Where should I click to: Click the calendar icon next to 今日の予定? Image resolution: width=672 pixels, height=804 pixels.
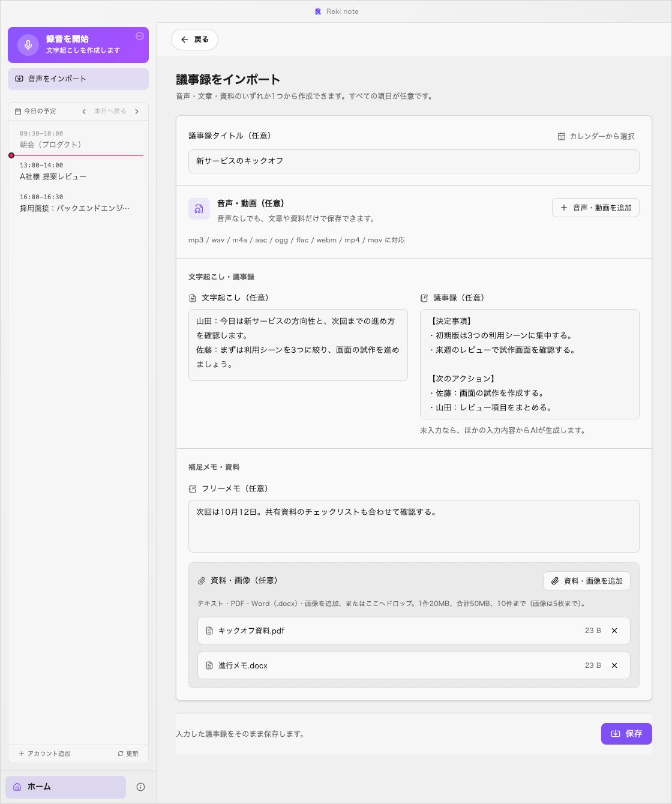click(x=18, y=112)
